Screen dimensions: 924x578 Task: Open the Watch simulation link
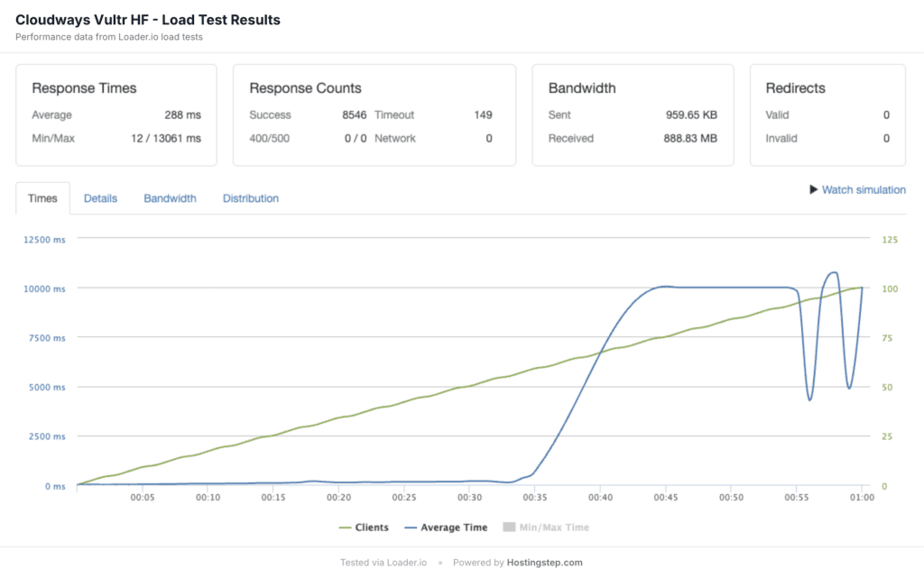pyautogui.click(x=864, y=189)
